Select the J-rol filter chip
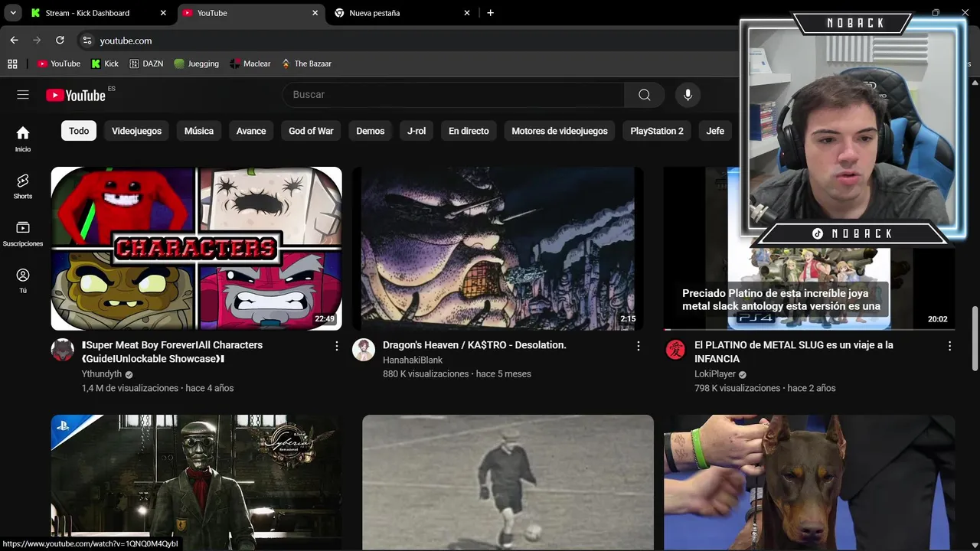Viewport: 980px width, 551px height. pyautogui.click(x=416, y=131)
